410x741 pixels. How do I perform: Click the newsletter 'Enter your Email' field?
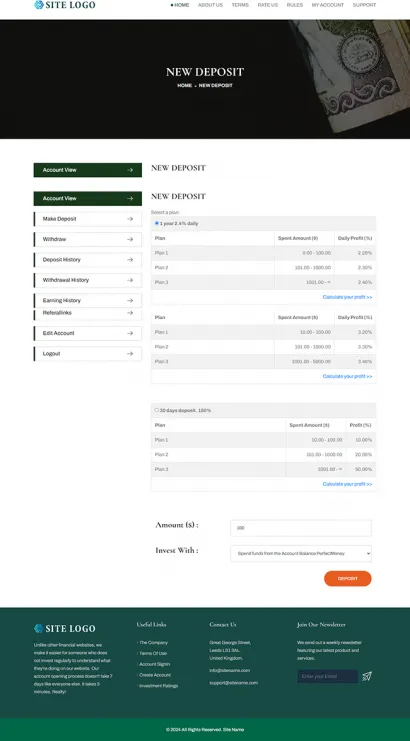click(327, 676)
